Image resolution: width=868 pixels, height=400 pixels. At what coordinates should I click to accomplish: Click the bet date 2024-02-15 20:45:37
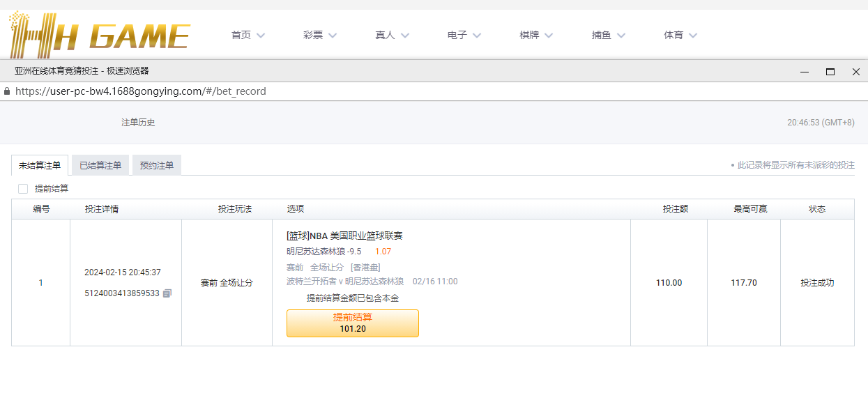(123, 272)
